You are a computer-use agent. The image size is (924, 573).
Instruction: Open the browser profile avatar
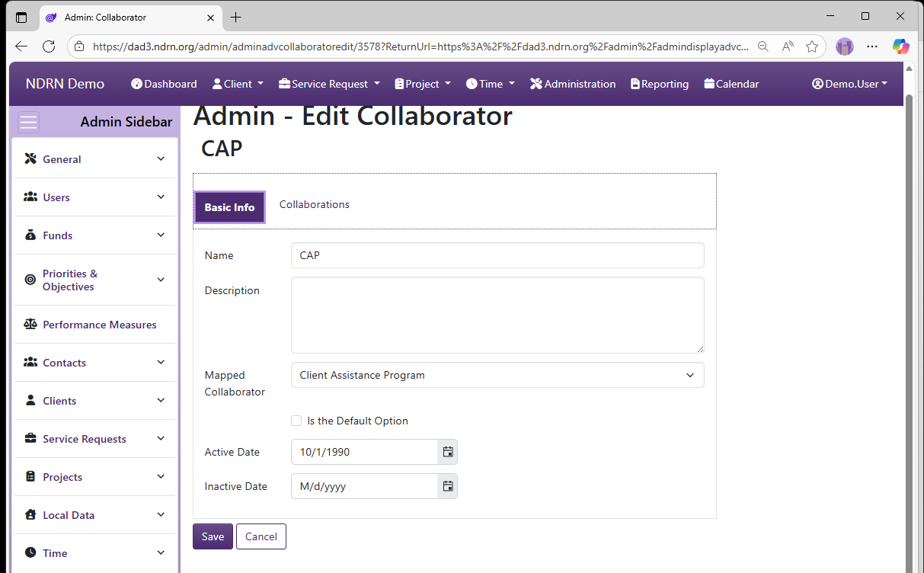tap(844, 46)
